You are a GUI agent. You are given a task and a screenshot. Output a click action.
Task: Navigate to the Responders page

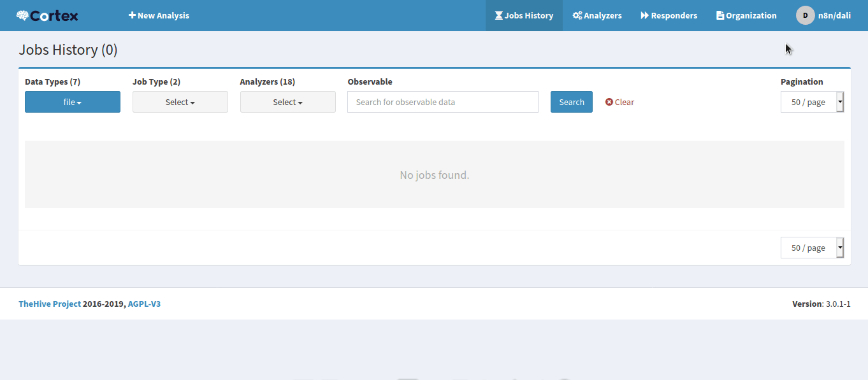pos(669,15)
